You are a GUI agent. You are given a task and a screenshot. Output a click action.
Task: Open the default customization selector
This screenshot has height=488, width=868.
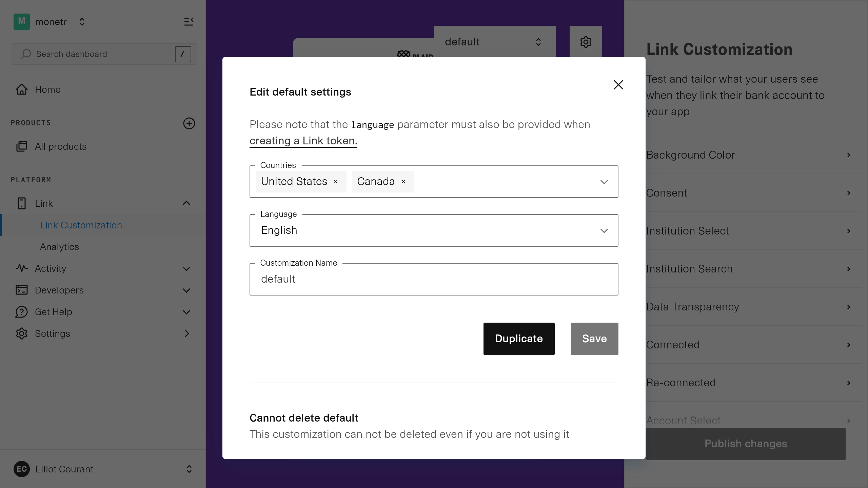coord(494,42)
